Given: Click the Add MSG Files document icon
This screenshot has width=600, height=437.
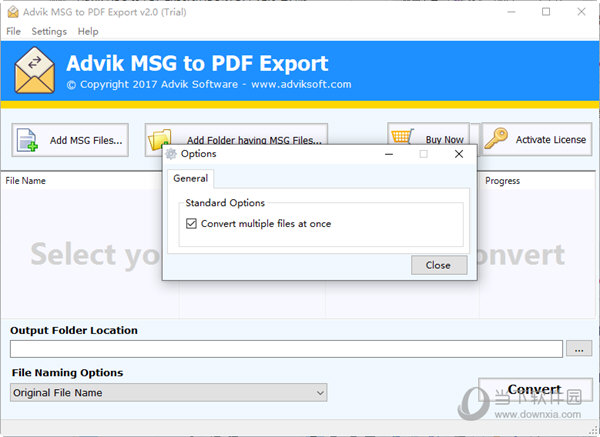Looking at the screenshot, I should [x=27, y=140].
